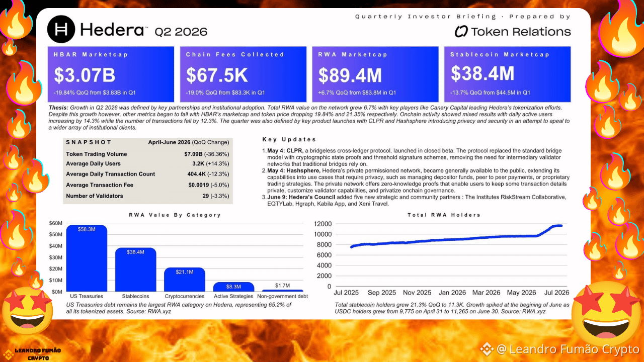The height and width of the screenshot is (362, 644).
Task: Click the Active Strategies bar labeled $8.3M
Action: (233, 287)
